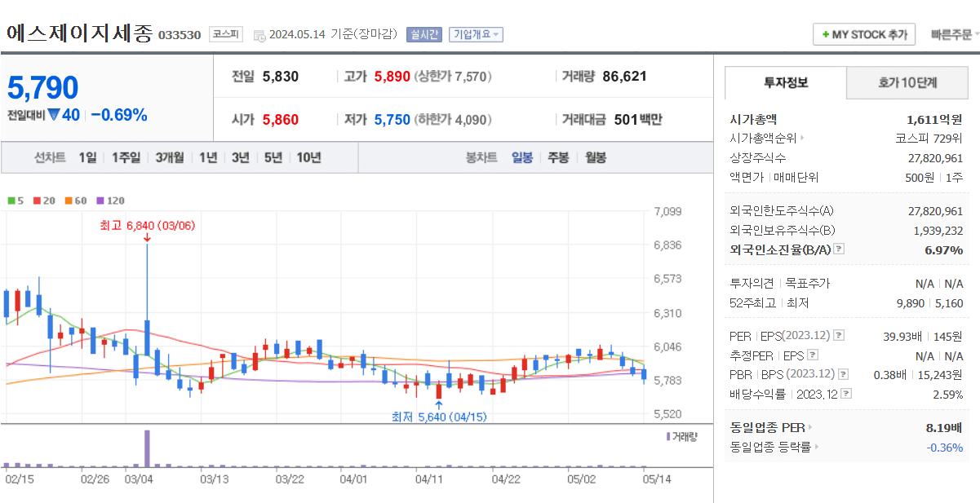Expand the 시가총액순위 arrow link
Screen dimensions: 980x503
click(x=802, y=139)
